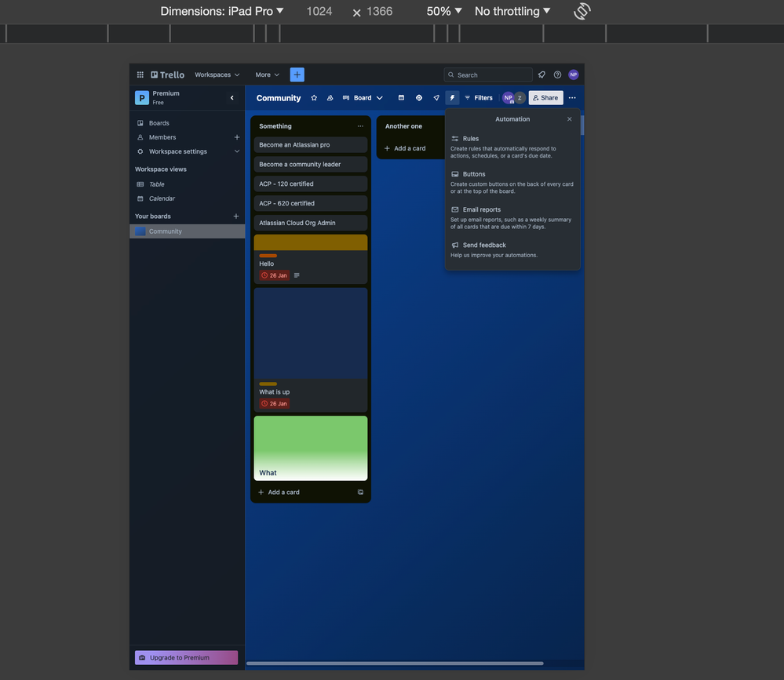Star the Community board
The image size is (784, 680).
click(313, 97)
